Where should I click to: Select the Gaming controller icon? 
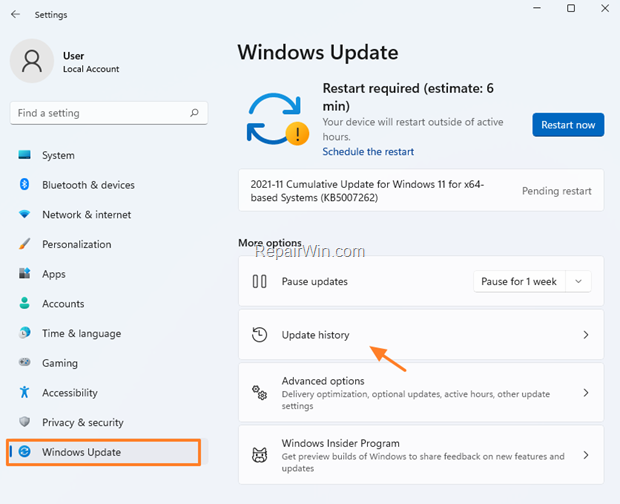click(25, 362)
